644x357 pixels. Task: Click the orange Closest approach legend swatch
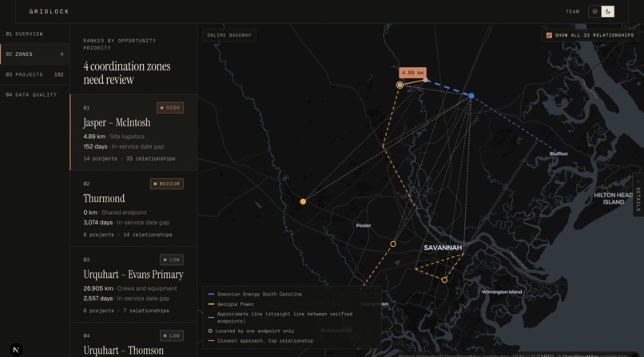211,340
